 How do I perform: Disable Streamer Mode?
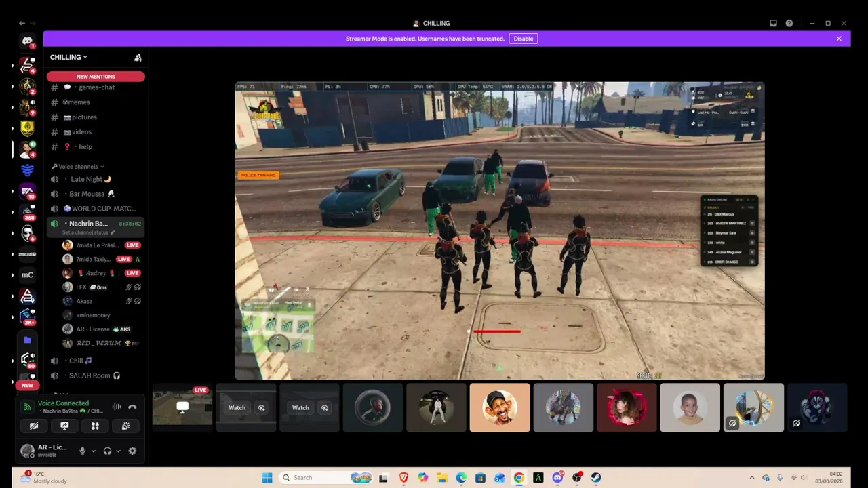click(524, 39)
